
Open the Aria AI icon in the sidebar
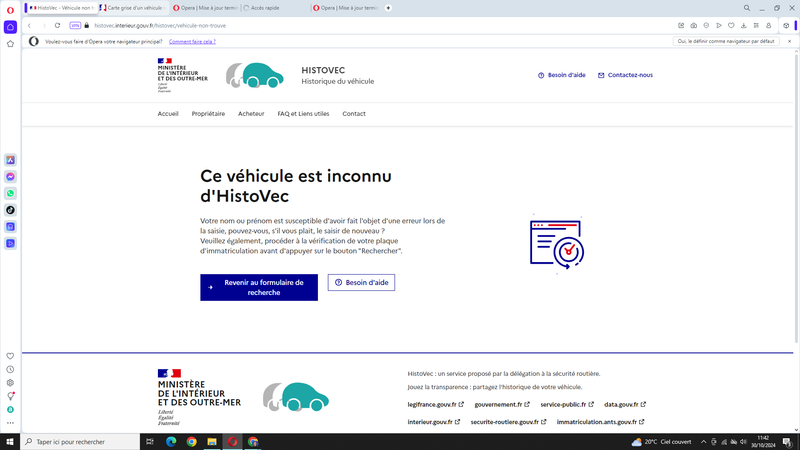[x=10, y=160]
